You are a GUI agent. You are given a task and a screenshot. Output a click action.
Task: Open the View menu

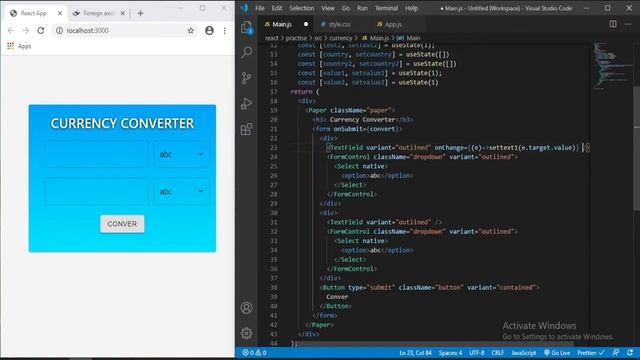[327, 8]
